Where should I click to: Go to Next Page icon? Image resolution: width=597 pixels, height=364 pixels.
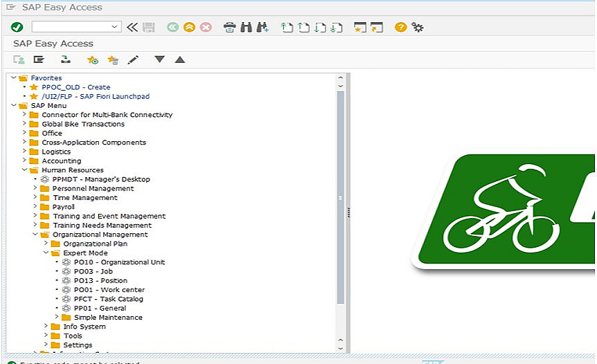[320, 28]
